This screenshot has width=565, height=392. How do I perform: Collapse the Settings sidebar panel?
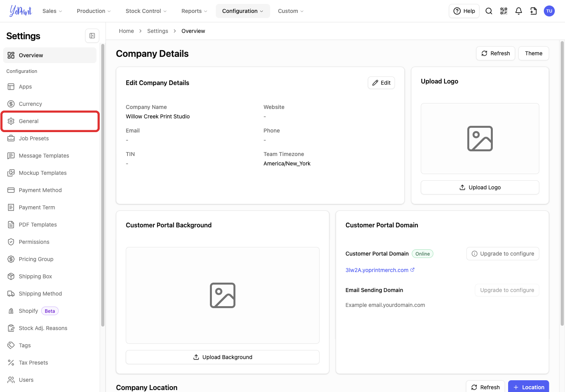(92, 36)
